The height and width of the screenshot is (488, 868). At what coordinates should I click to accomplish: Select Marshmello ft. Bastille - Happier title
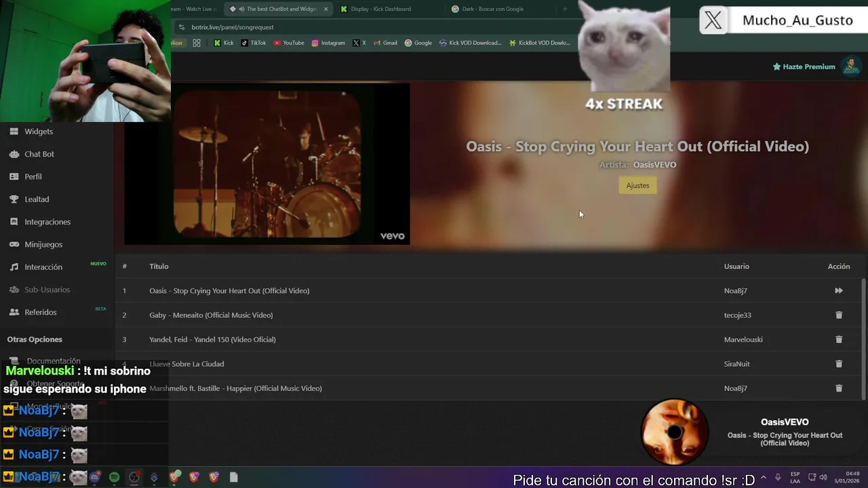(235, 388)
